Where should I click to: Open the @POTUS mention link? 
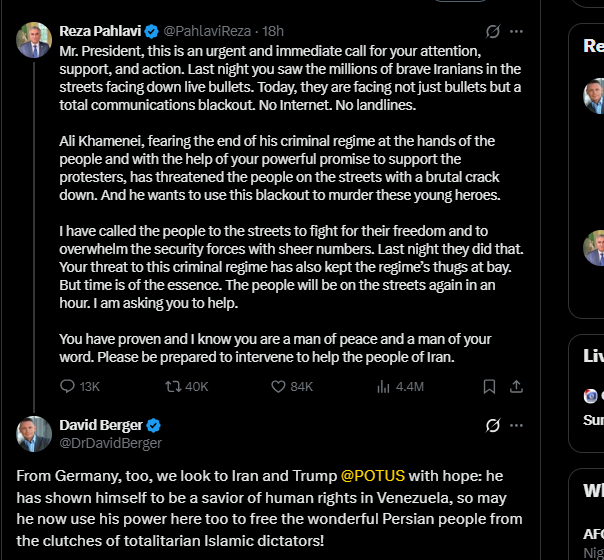pos(373,474)
